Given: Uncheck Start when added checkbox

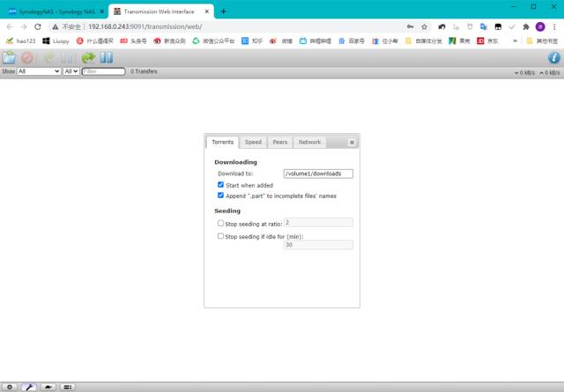Looking at the screenshot, I should (220, 185).
